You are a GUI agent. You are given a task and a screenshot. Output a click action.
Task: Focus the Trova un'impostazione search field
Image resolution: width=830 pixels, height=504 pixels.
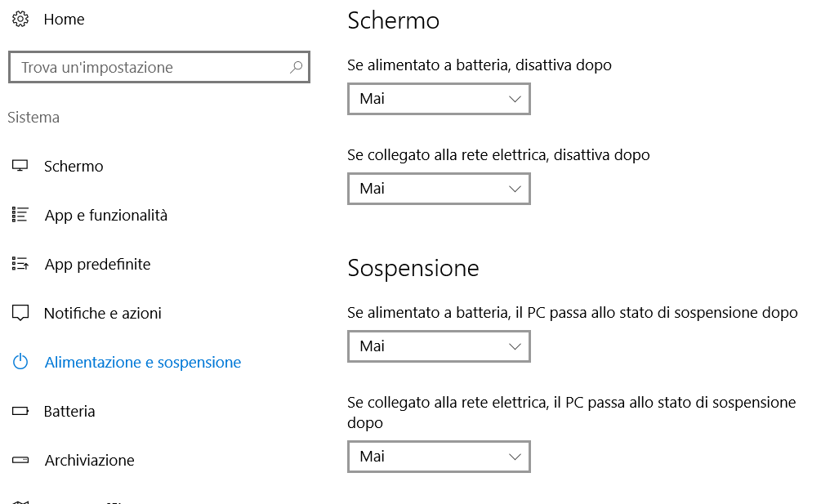(x=158, y=67)
